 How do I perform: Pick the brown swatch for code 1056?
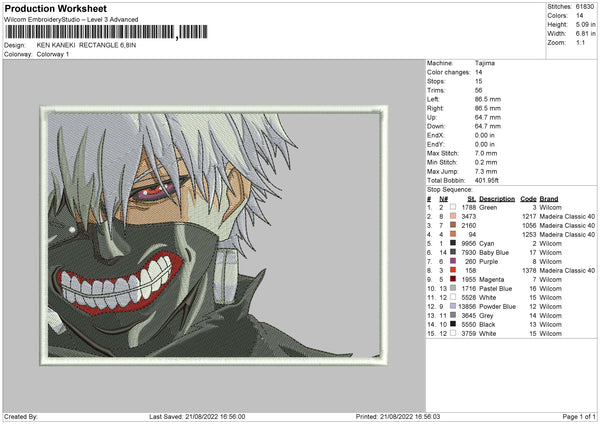(x=453, y=225)
